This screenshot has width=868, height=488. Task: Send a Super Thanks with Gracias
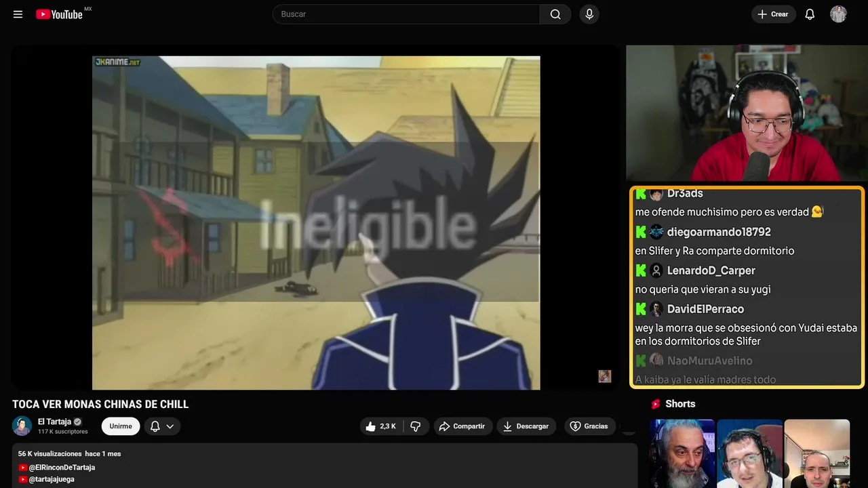590,426
